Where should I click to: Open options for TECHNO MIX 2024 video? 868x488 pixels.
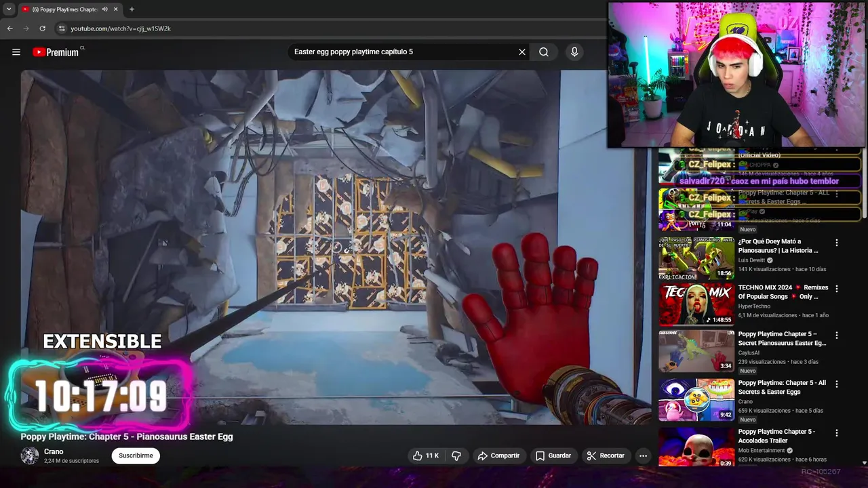(x=836, y=289)
